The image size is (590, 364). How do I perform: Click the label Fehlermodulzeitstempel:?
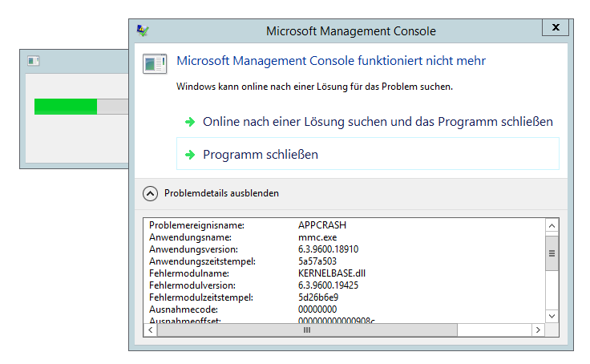click(x=201, y=297)
